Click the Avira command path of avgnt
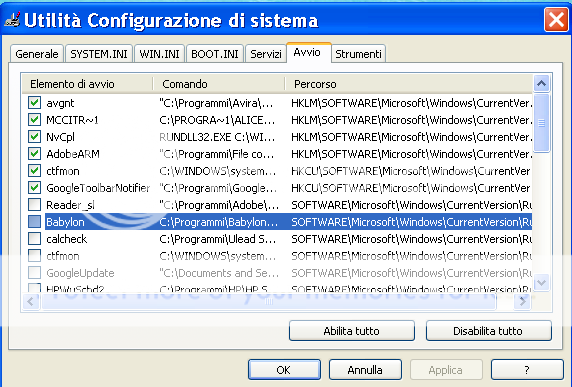This screenshot has height=387, width=572. click(x=216, y=103)
